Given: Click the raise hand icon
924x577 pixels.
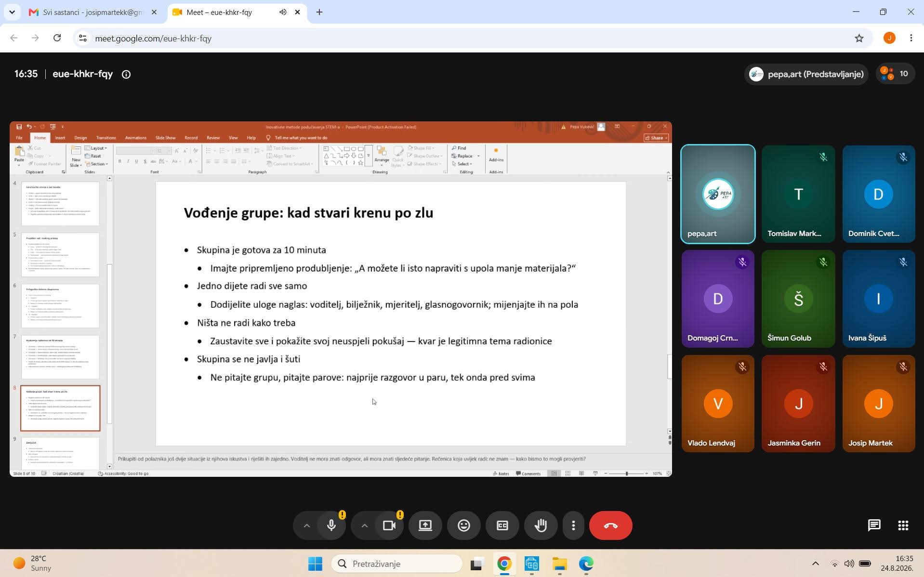Looking at the screenshot, I should click(541, 525).
